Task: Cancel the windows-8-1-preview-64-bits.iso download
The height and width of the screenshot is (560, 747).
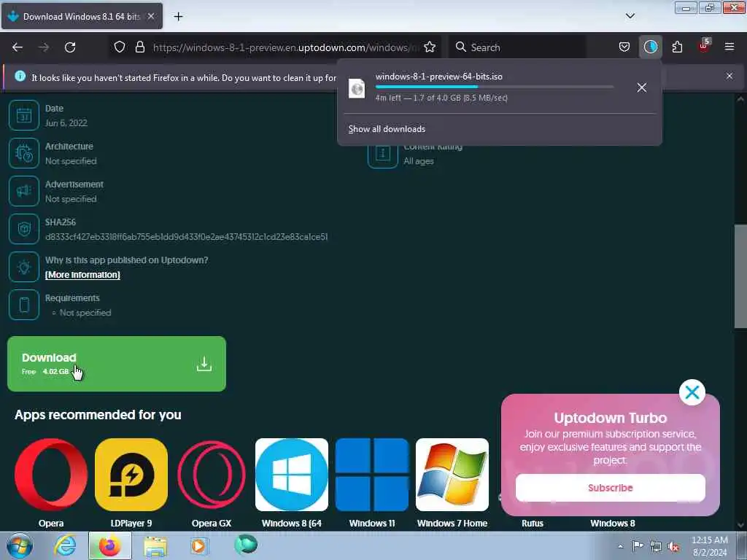Action: pos(642,87)
